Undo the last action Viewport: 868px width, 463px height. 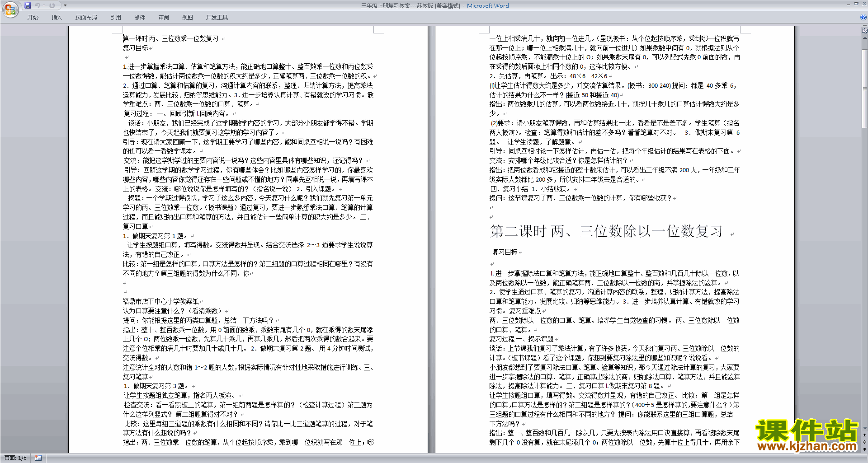[38, 5]
